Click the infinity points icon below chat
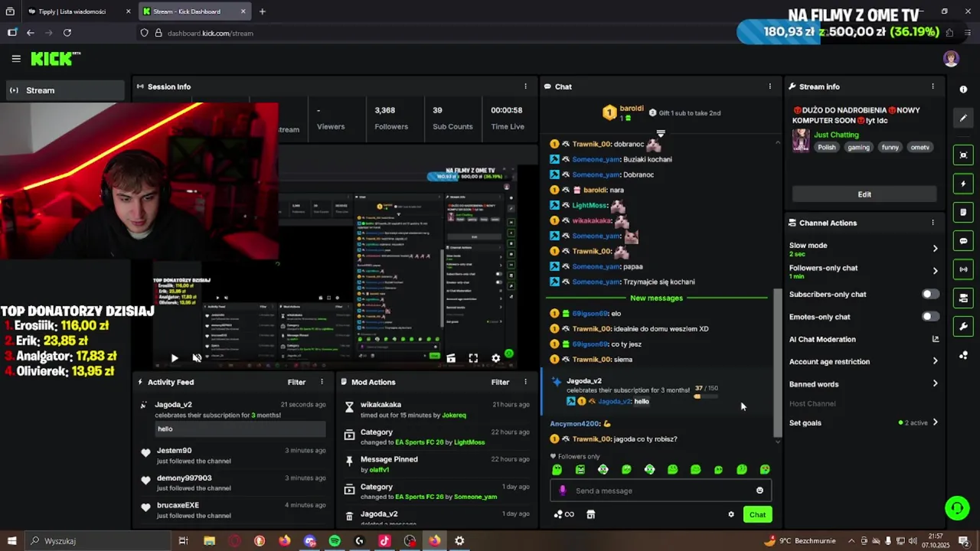Screen dimensions: 980x551 click(x=564, y=514)
